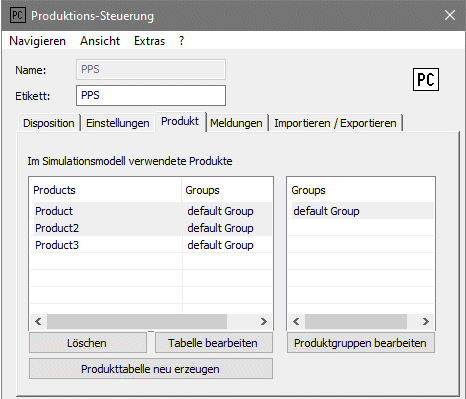Click Groups header in the right list

(361, 190)
